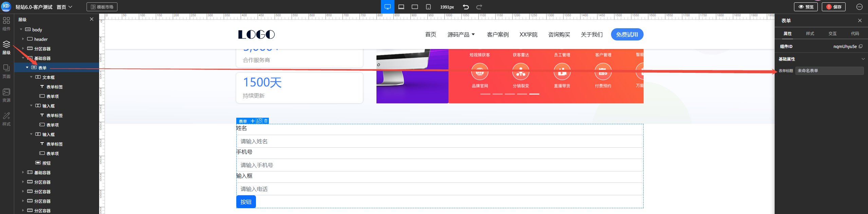
Task: Collapse the 表单 tree node arrow
Action: coord(27,68)
